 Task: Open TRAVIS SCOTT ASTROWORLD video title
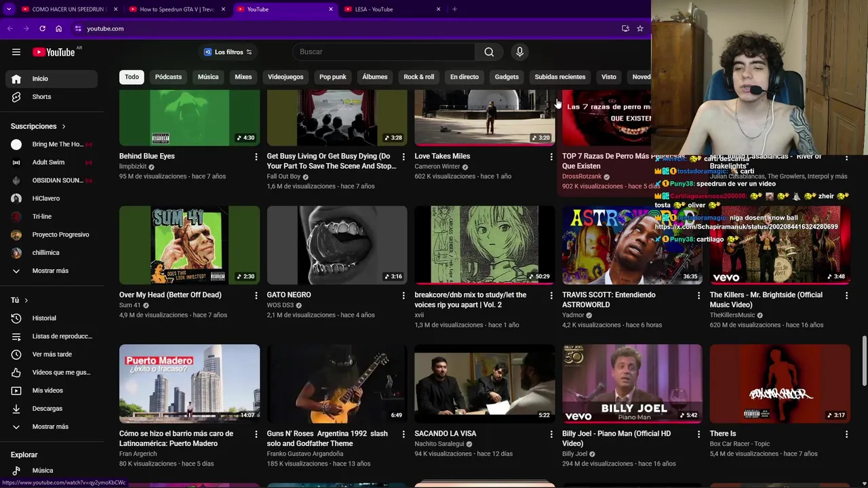(x=609, y=300)
